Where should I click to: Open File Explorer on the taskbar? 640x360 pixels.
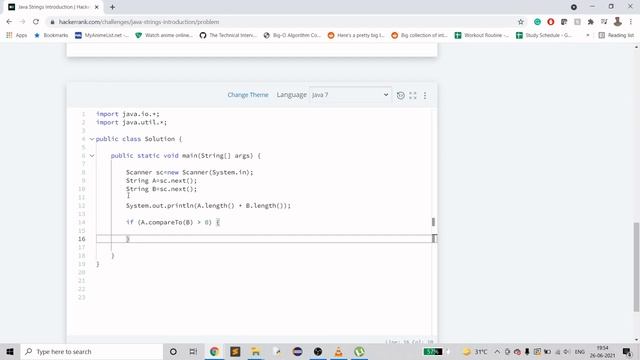pos(256,351)
